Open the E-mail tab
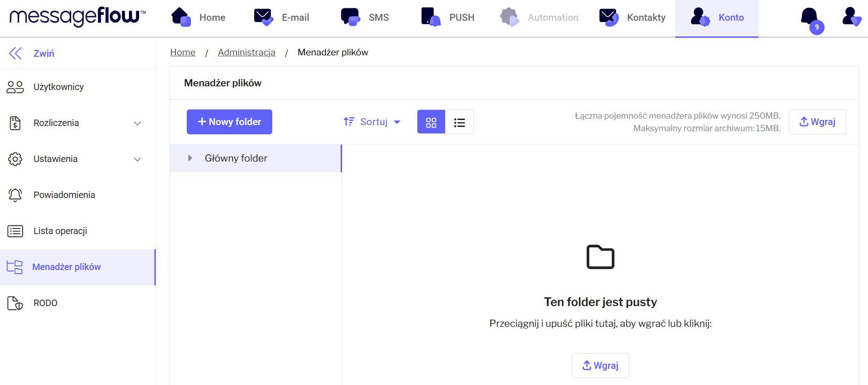 pyautogui.click(x=282, y=18)
